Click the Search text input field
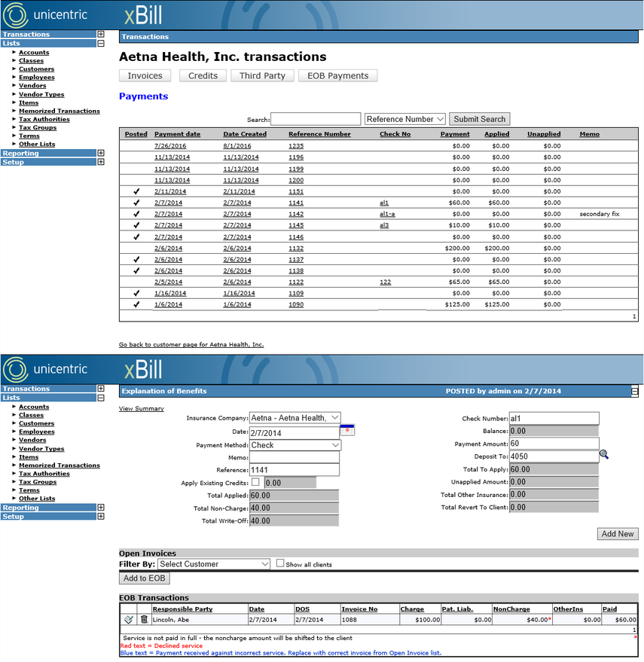Screen dimensions: 644x662 [316, 119]
